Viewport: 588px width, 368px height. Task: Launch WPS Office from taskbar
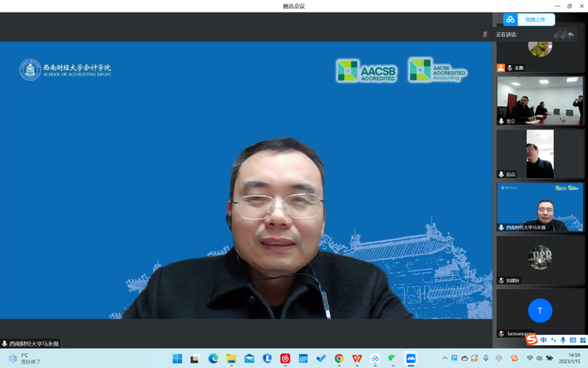[x=357, y=358]
